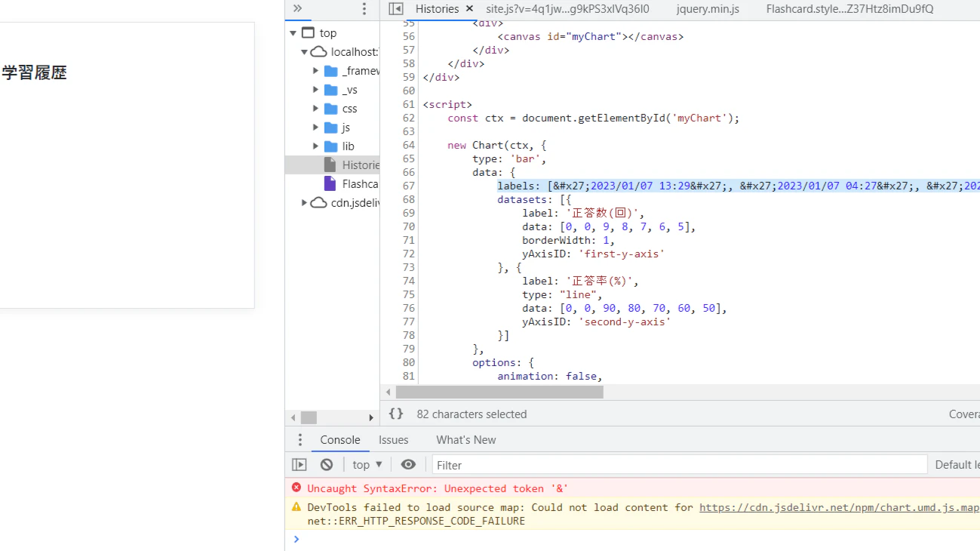The image size is (980, 551).
Task: Click the highlighted labels code line
Action: point(739,186)
